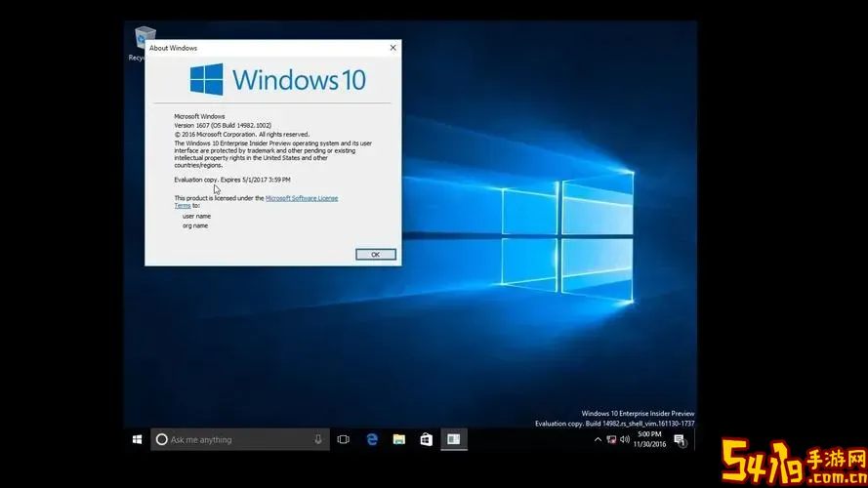The height and width of the screenshot is (488, 868).
Task: Close the About Windows dialog
Action: pos(393,48)
